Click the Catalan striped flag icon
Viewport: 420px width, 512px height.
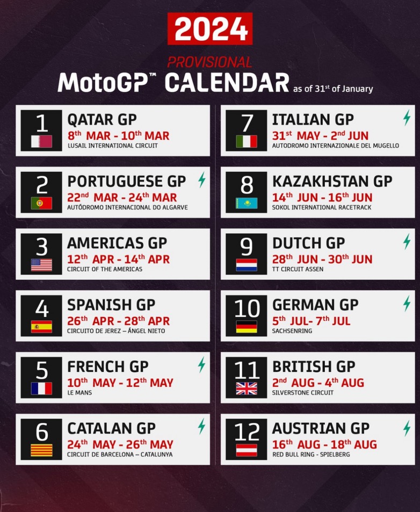(41, 450)
